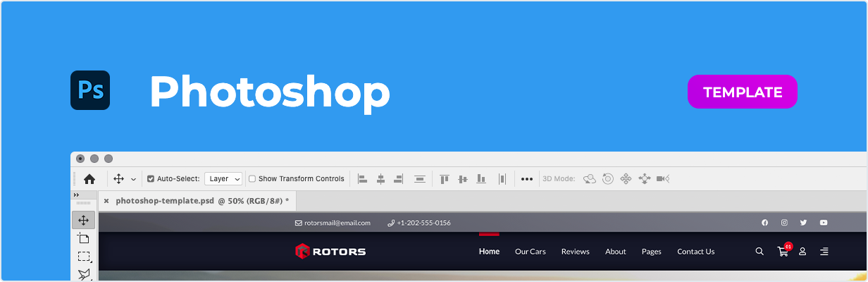Click the YouTube icon in top bar
868x282 pixels.
point(824,223)
